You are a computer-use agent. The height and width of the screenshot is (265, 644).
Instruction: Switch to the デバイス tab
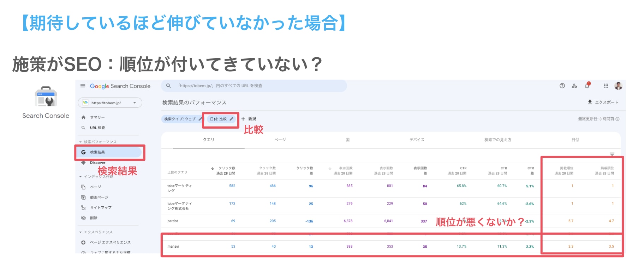417,140
